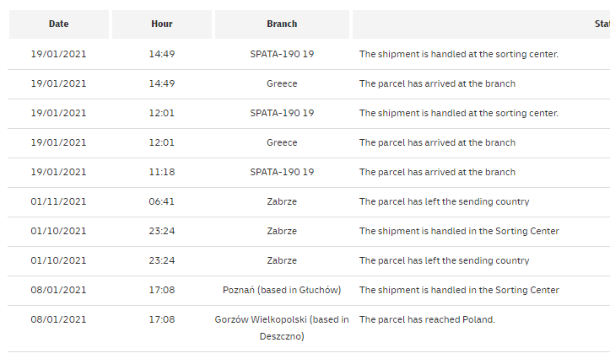Screen dimensions: 610x364
Task: Select the 11:18 'parcel has arrived at the branch' text
Action: pyautogui.click(x=437, y=173)
